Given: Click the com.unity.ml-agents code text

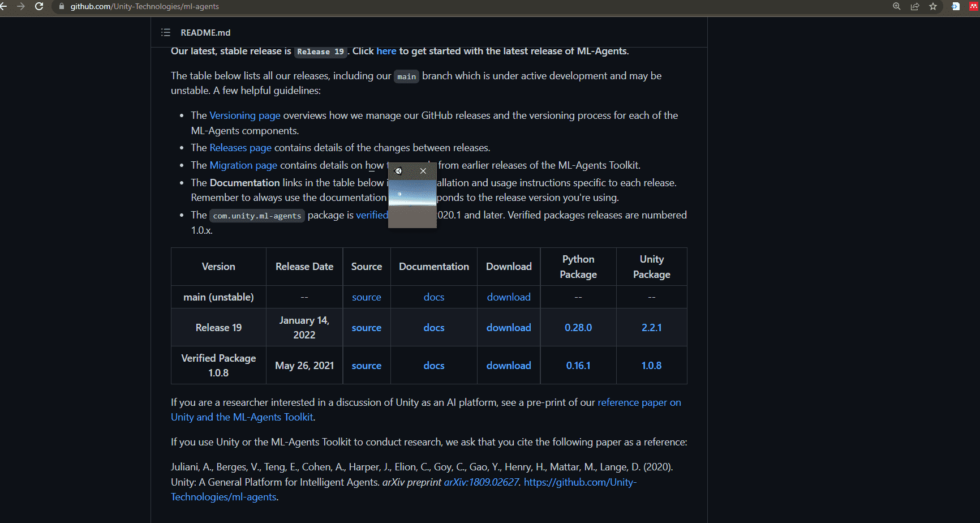Looking at the screenshot, I should click(x=257, y=216).
